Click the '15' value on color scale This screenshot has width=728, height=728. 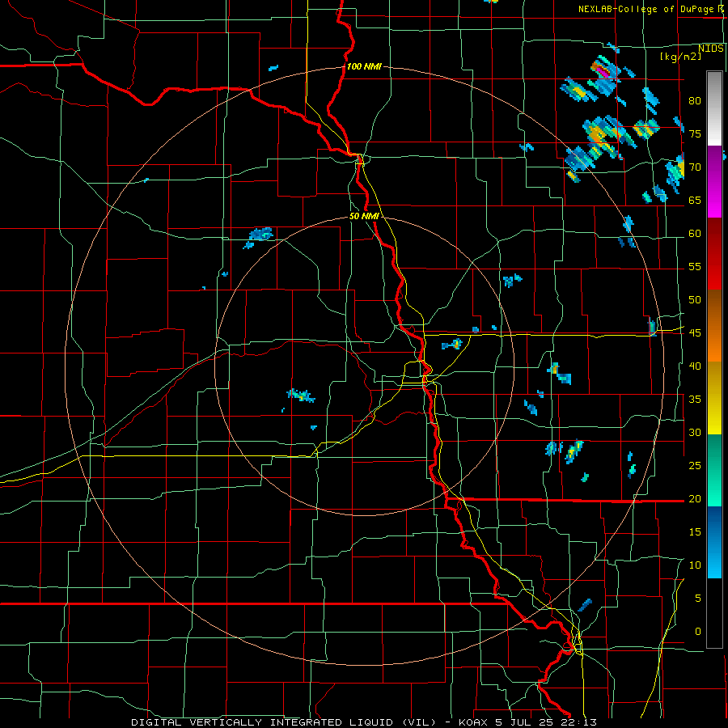tap(695, 532)
